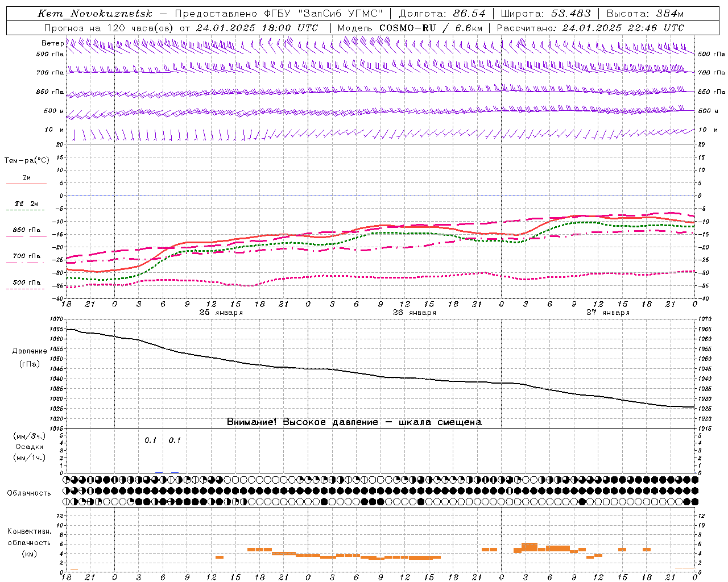728x582 pixels.
Task: Select the 'Долгота: 86.54' header field
Action: click(x=442, y=14)
